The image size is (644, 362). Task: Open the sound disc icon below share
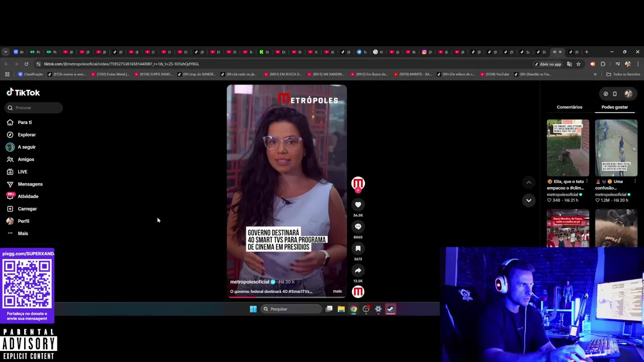358,292
